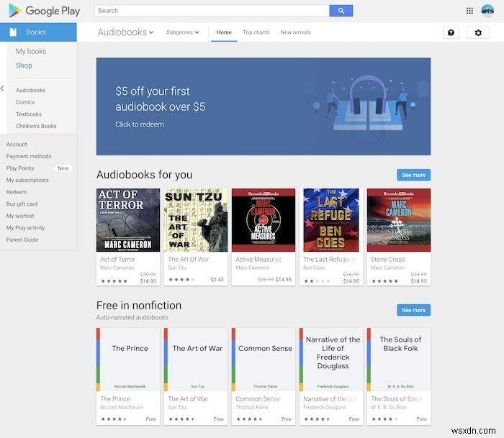Screen dimensions: 504x438
Task: Click Free price on The Prince
Action: tap(150, 419)
